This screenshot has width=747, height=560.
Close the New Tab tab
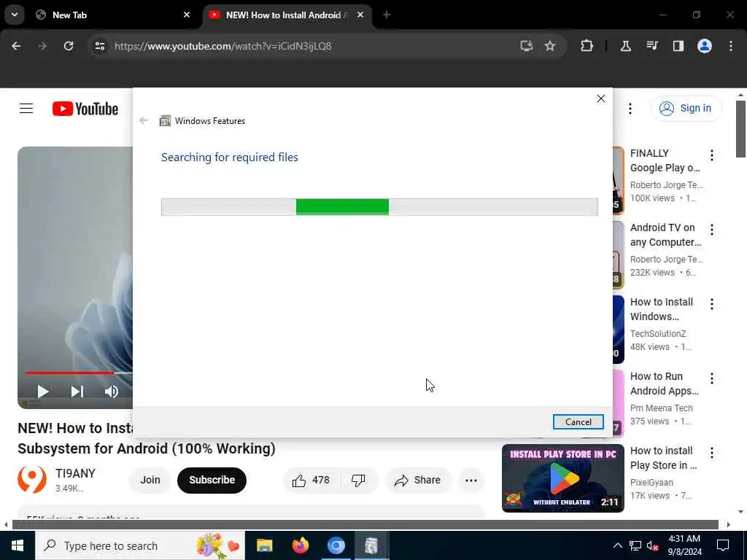[x=187, y=15]
